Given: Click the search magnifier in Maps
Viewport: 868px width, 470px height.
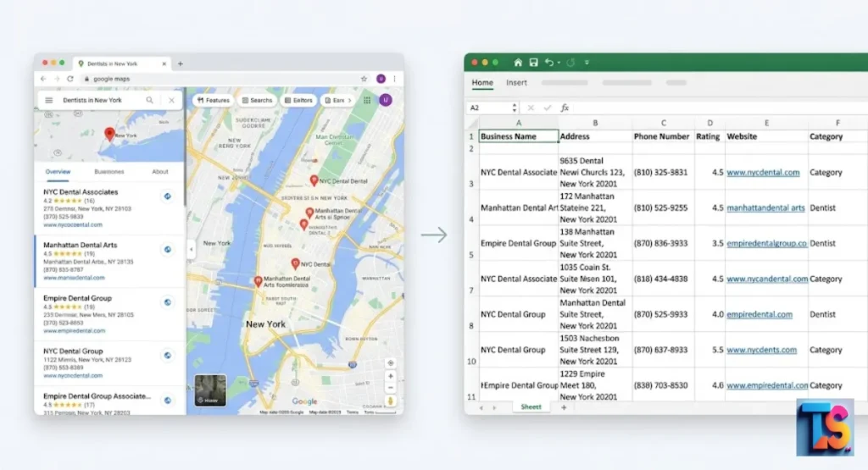Looking at the screenshot, I should point(149,100).
